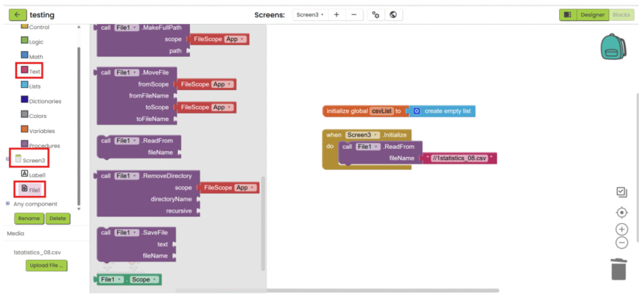Collapse the Screen3 tree node
Viewport: 644px width, 299px height.
point(8,160)
